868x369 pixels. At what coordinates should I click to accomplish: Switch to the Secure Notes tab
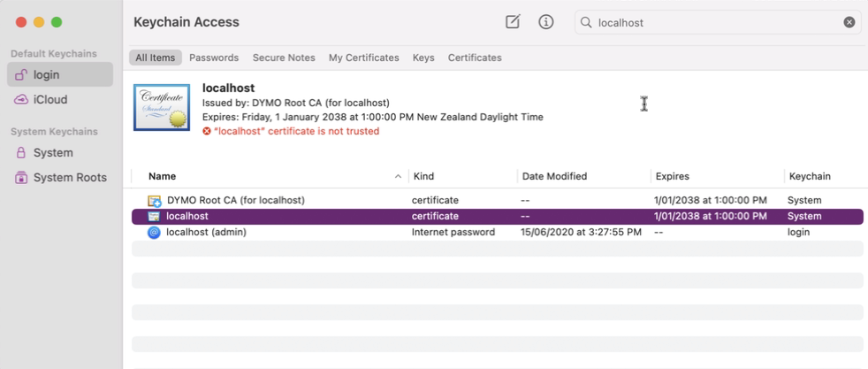point(284,58)
